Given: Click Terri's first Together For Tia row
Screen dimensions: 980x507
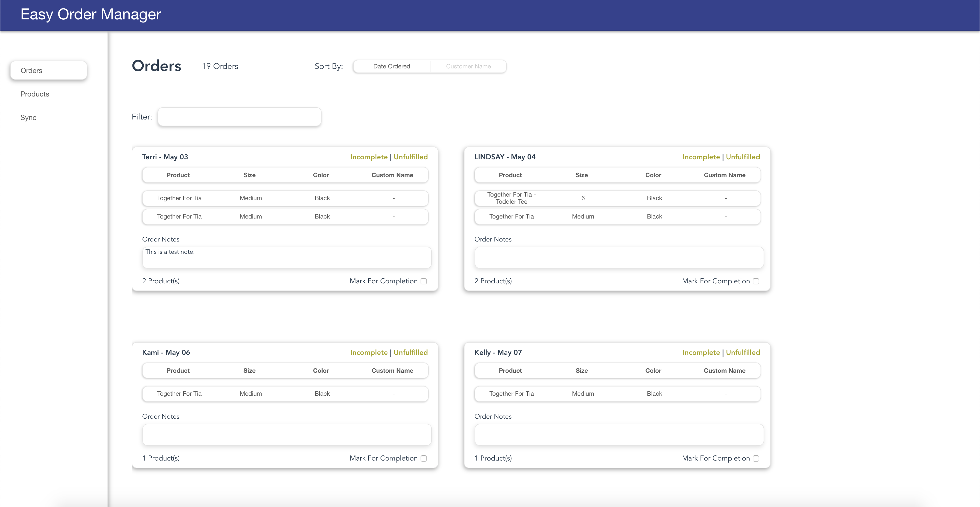Looking at the screenshot, I should [x=285, y=198].
